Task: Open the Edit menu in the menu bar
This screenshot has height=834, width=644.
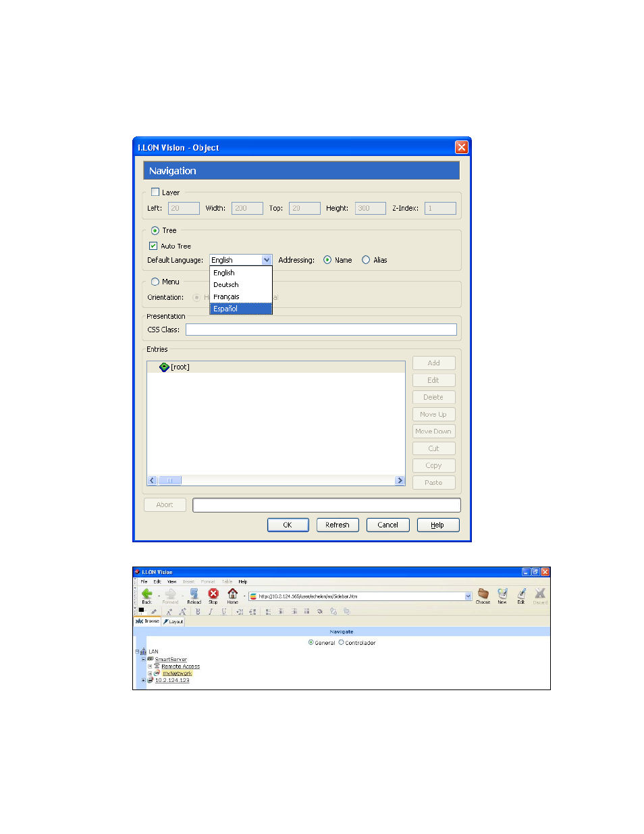Action: [157, 581]
